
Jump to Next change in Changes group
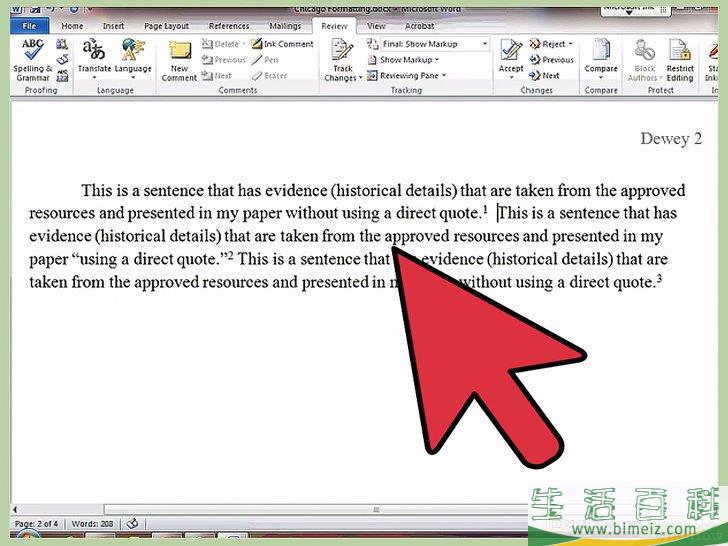click(x=545, y=75)
